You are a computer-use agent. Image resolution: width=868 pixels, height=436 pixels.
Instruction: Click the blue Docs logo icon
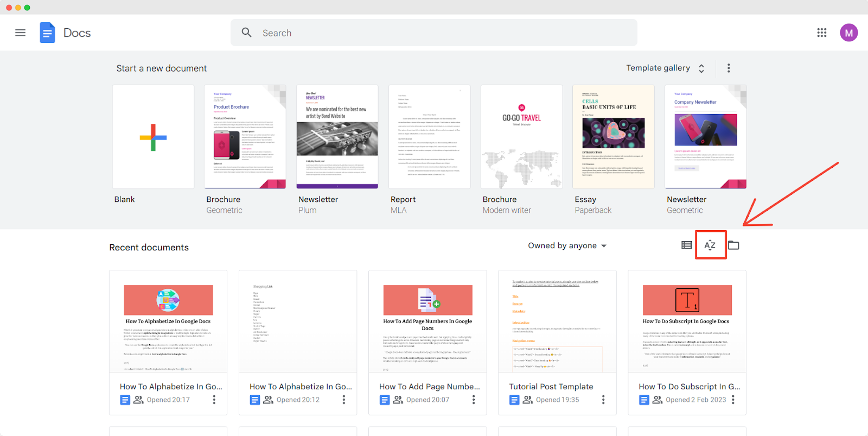click(47, 33)
